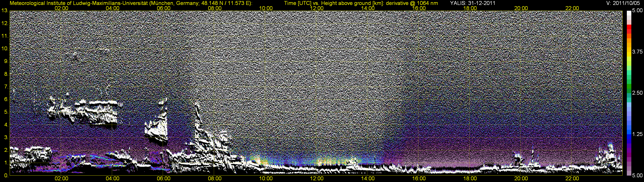Click the 5. height axis label
This screenshot has height=182, width=644.
6,112
